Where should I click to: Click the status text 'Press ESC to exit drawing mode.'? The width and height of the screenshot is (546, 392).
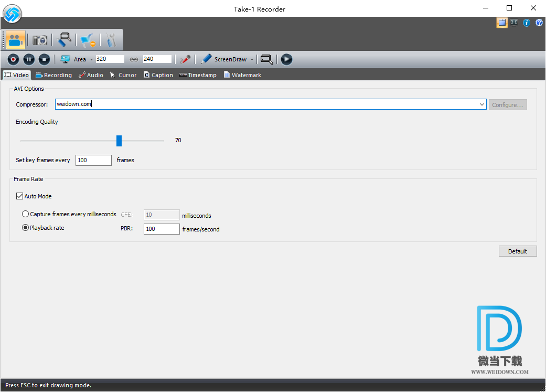pyautogui.click(x=48, y=385)
